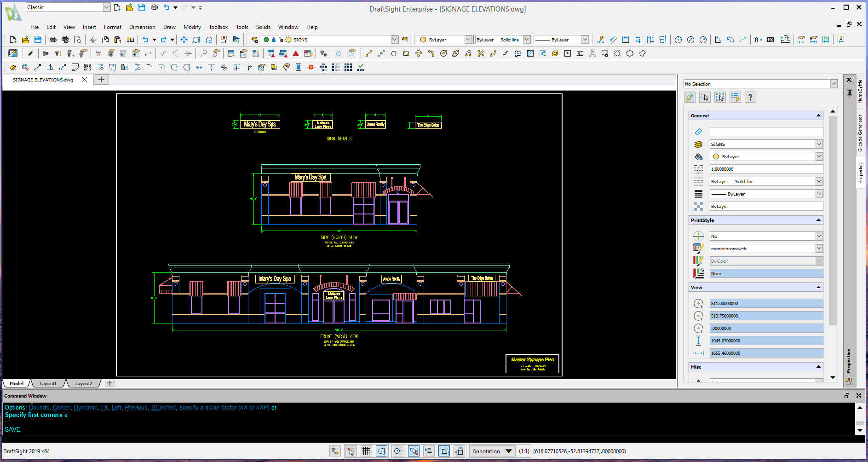Select the Polygon draw tool
This screenshot has width=868, height=462.
point(393,53)
